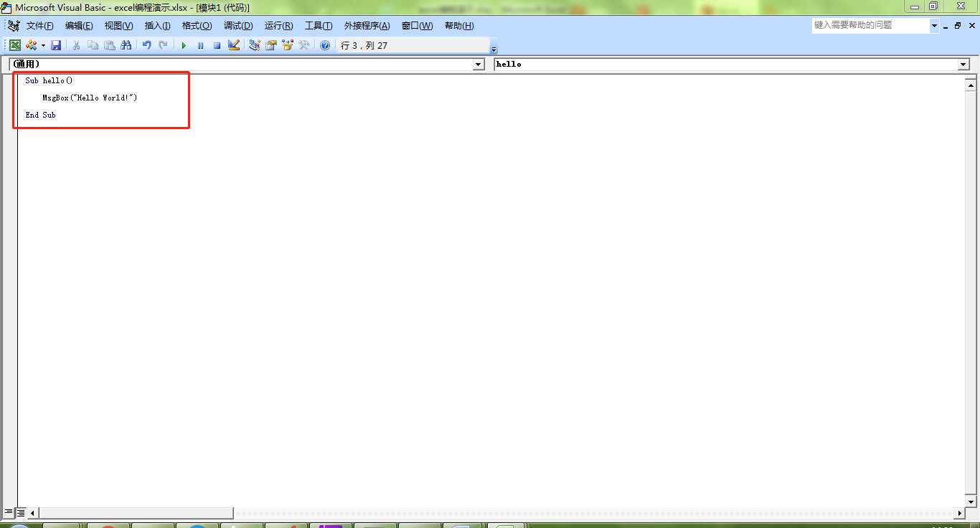Image resolution: width=980 pixels, height=528 pixels.
Task: Click the MsgBox("Hello World!") code line
Action: pyautogui.click(x=90, y=98)
